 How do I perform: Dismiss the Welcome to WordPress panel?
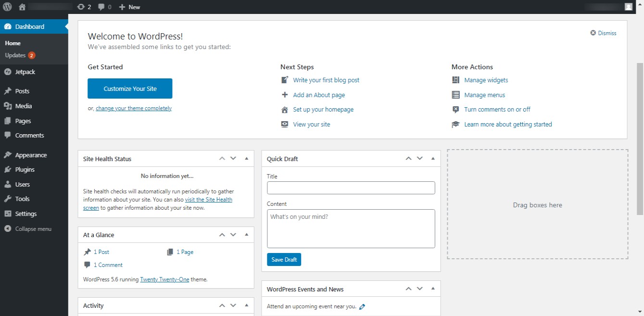click(604, 33)
